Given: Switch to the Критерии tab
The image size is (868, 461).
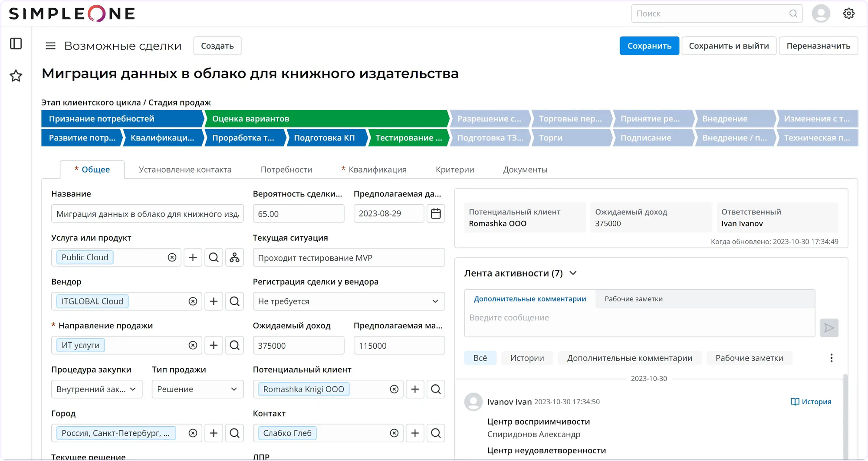Looking at the screenshot, I should [x=455, y=170].
